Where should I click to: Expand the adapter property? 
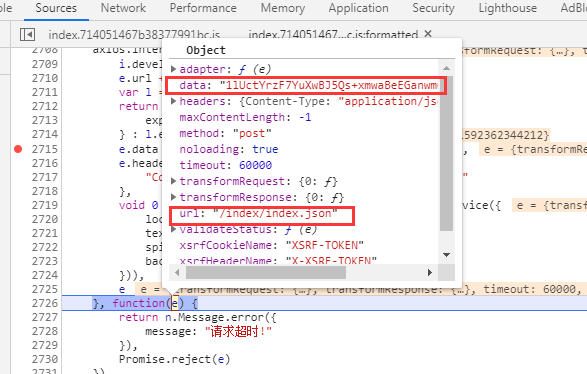click(173, 69)
